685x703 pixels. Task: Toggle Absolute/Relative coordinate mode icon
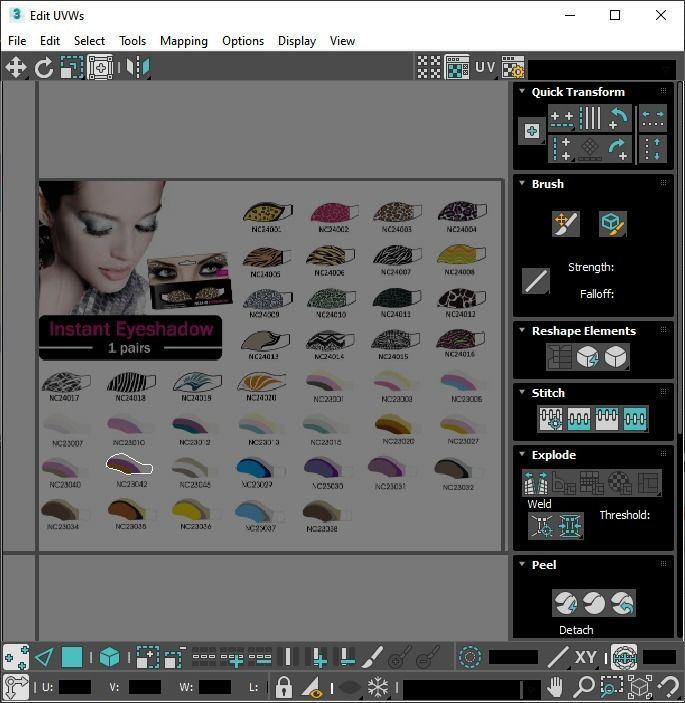(x=16, y=687)
